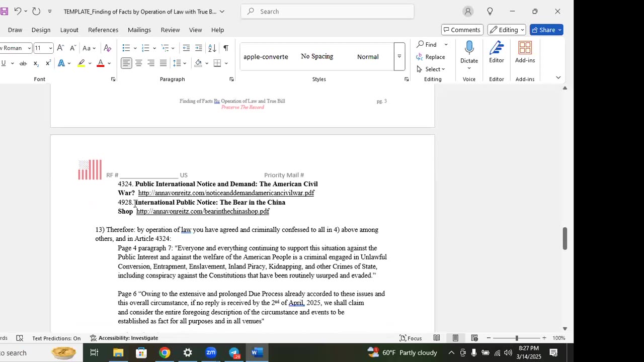Open the Editor pane

pyautogui.click(x=497, y=52)
